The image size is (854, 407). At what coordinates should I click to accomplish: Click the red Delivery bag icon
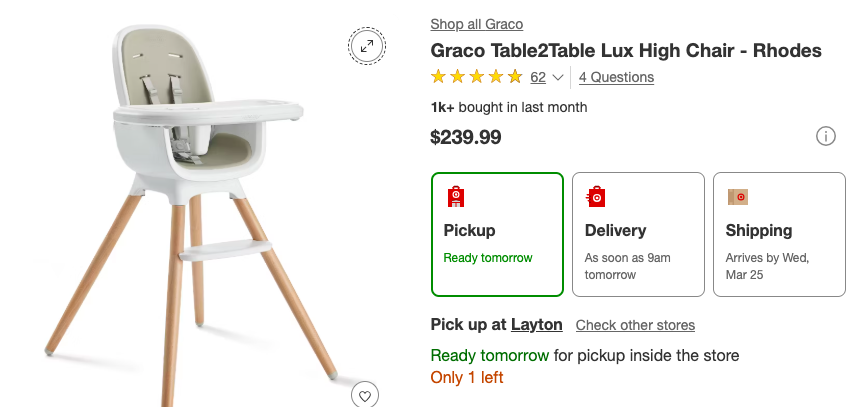[x=596, y=196]
